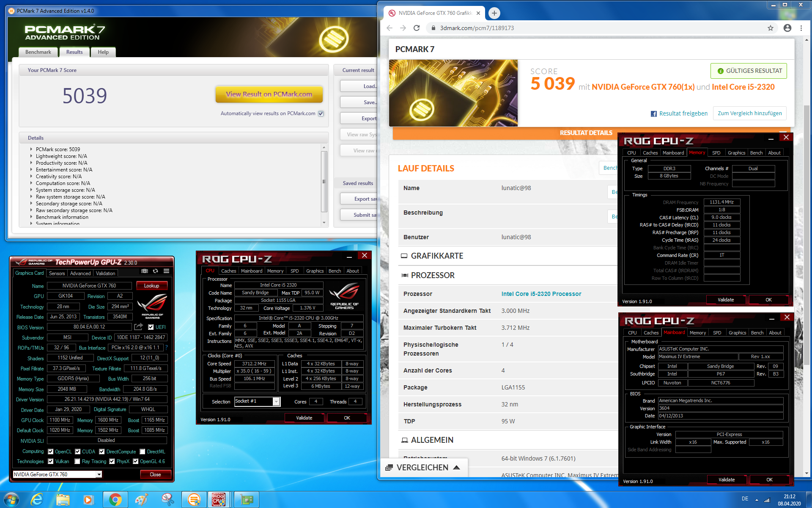Open the Chrome profile avatar icon

tap(787, 28)
